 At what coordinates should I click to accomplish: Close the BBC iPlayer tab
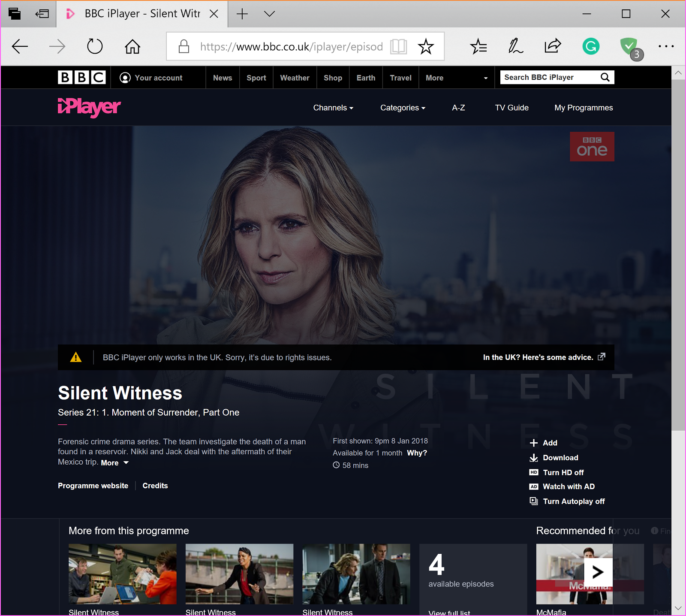click(214, 14)
